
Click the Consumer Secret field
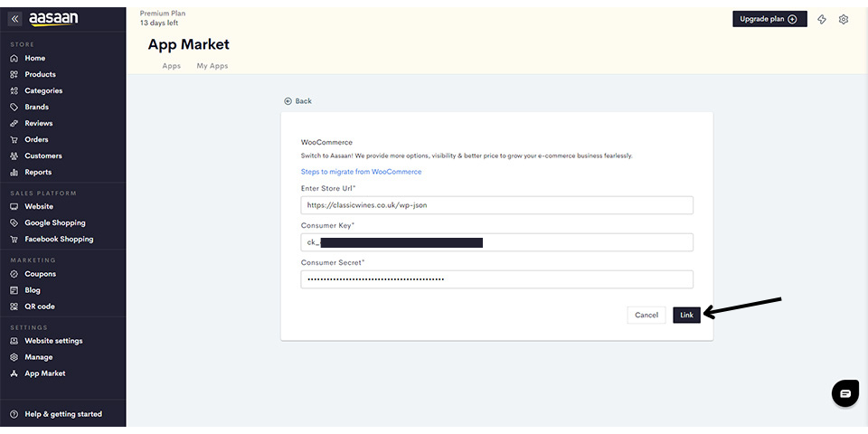pos(496,279)
